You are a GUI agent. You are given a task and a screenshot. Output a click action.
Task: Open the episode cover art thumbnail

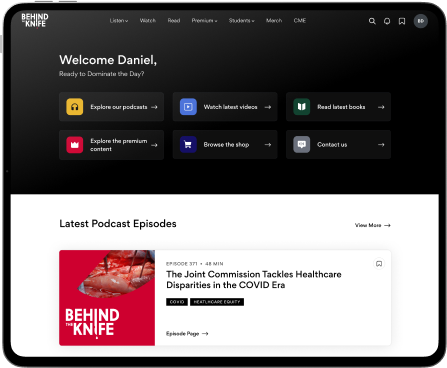pos(107,298)
